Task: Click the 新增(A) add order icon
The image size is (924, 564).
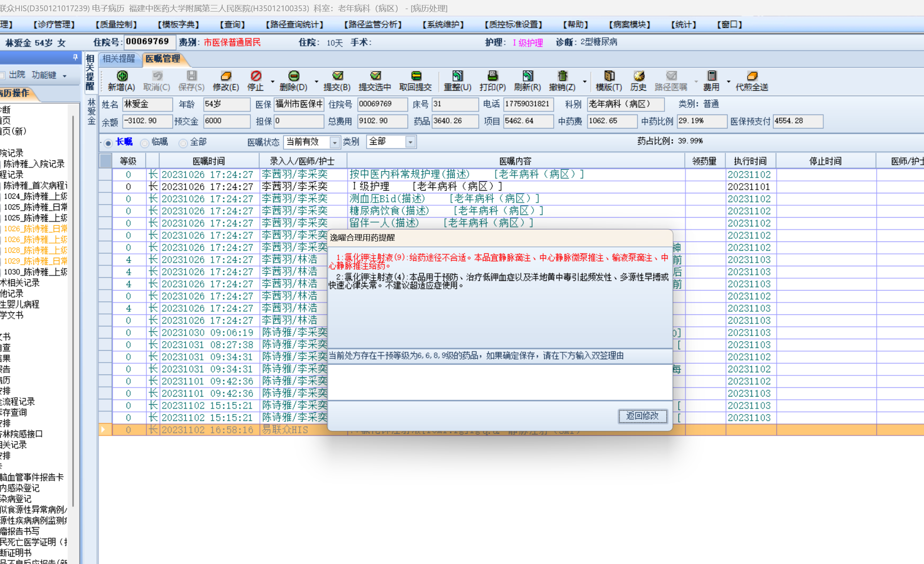Action: point(122,76)
